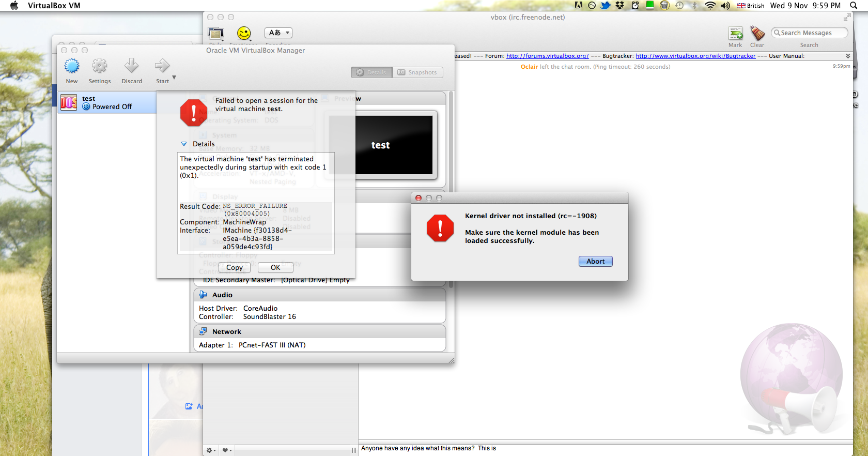Click the Time Machine menu bar icon
The width and height of the screenshot is (868, 456).
click(679, 5)
